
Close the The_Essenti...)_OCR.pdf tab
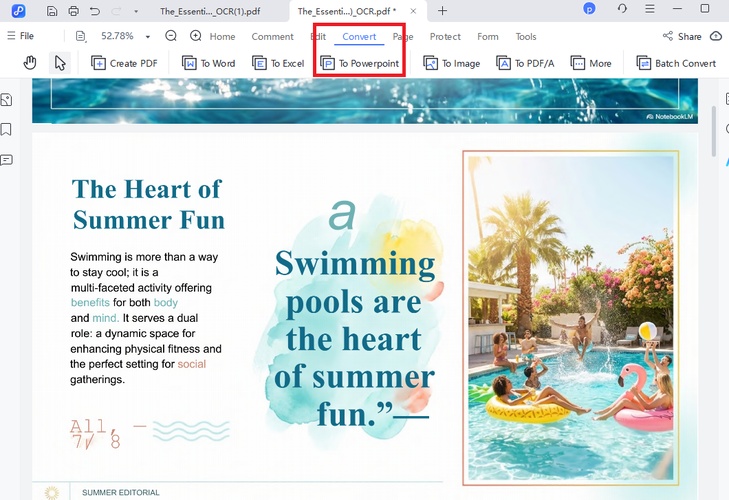413,11
